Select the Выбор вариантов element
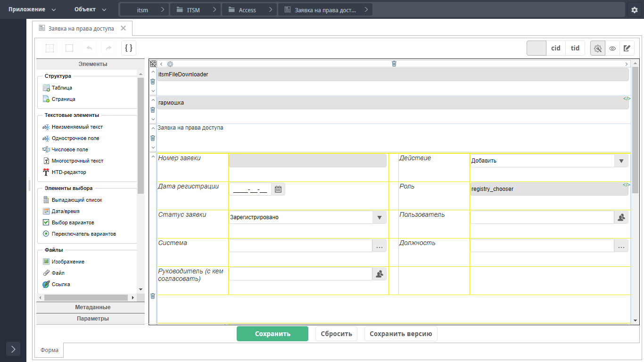This screenshot has height=362, width=644. coord(68,222)
